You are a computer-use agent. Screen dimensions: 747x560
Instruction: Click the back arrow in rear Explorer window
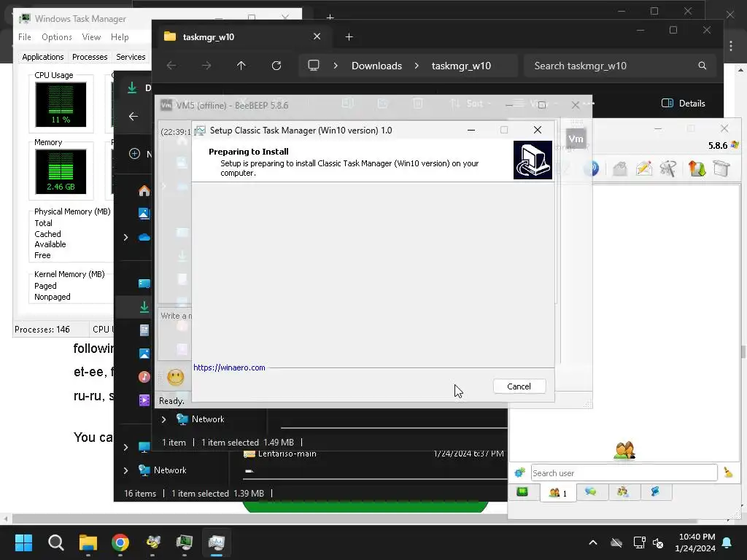133,116
